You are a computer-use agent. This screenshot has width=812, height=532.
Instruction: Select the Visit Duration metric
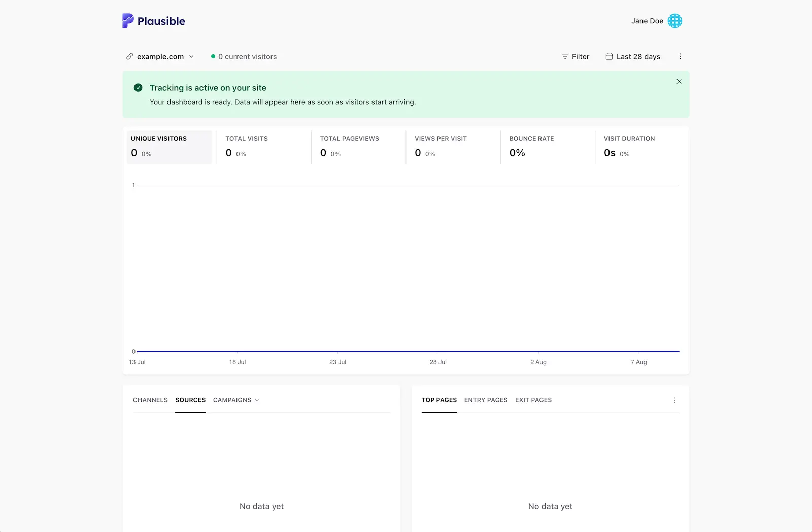[x=642, y=147]
